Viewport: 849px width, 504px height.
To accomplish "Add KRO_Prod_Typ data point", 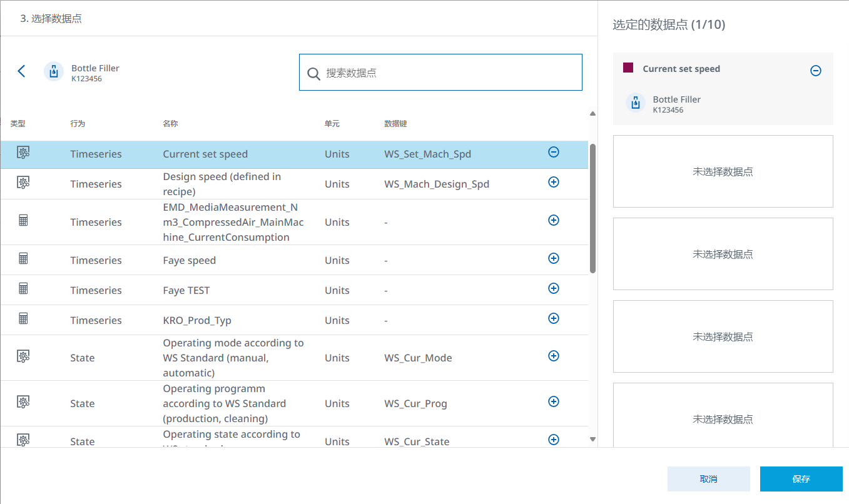I will tap(553, 318).
